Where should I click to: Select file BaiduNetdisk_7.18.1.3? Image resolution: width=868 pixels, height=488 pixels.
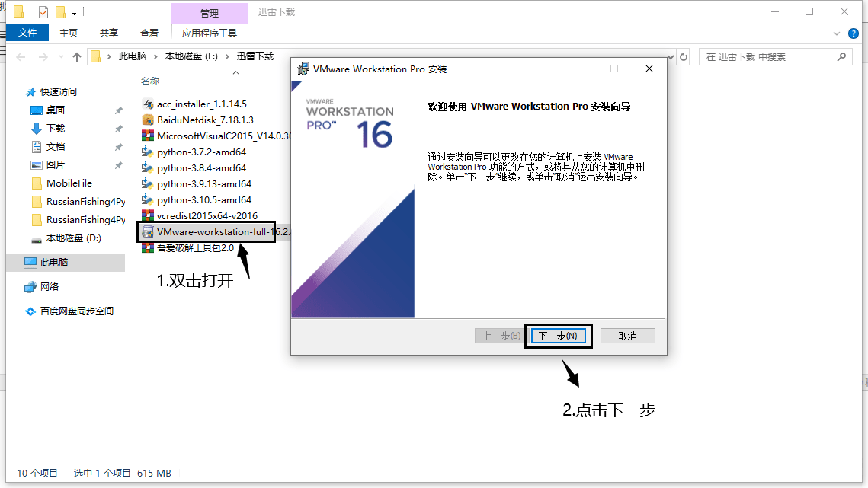coord(205,120)
